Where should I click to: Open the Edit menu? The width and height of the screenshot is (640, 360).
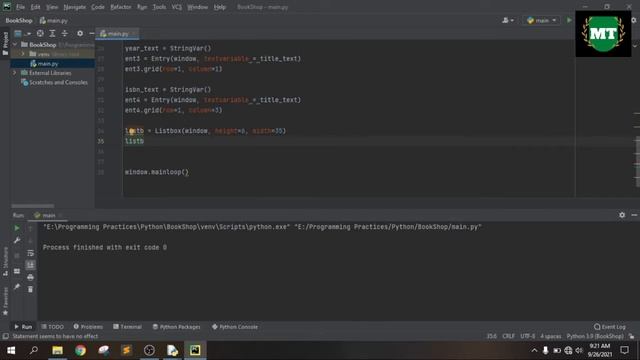pos(36,7)
